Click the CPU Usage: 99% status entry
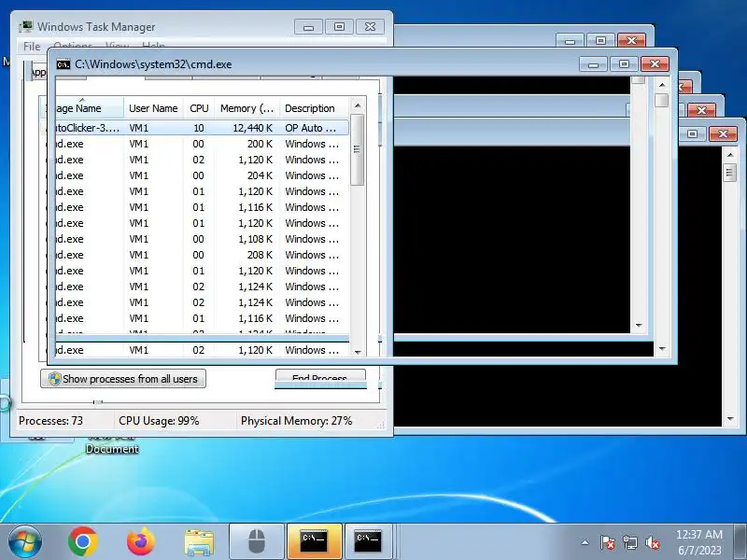Image resolution: width=747 pixels, height=560 pixels. [x=159, y=421]
